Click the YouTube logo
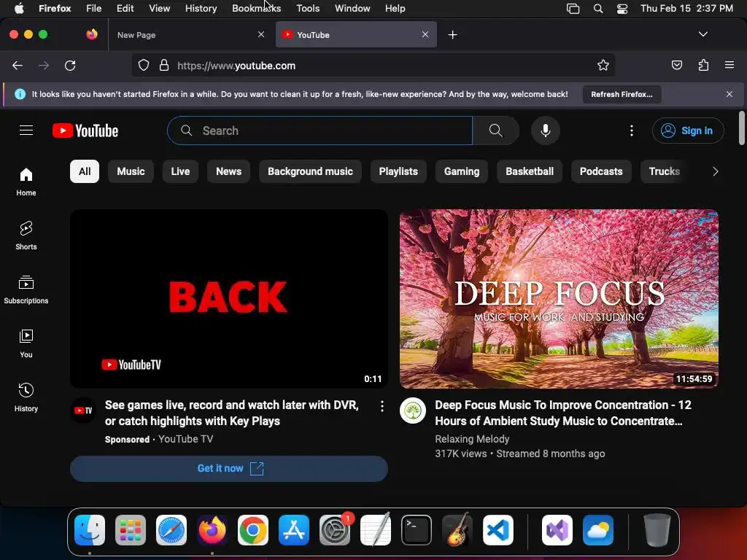Image resolution: width=747 pixels, height=560 pixels. pos(85,131)
